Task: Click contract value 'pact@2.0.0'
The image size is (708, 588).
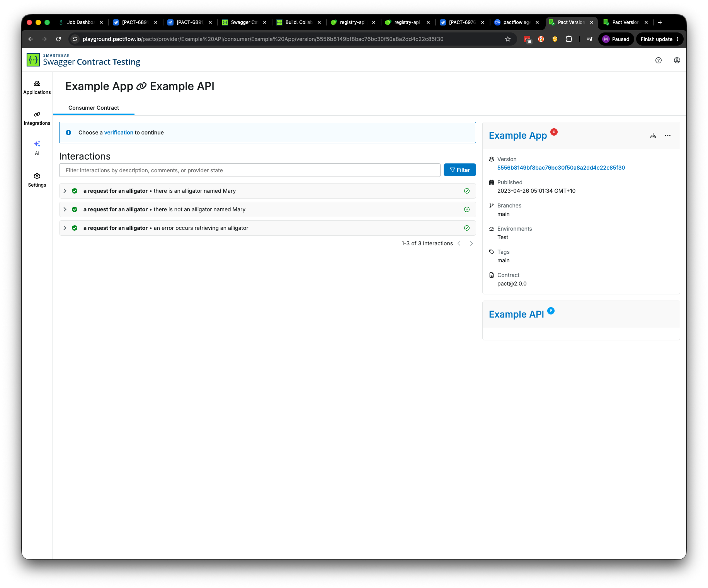Action: click(512, 284)
